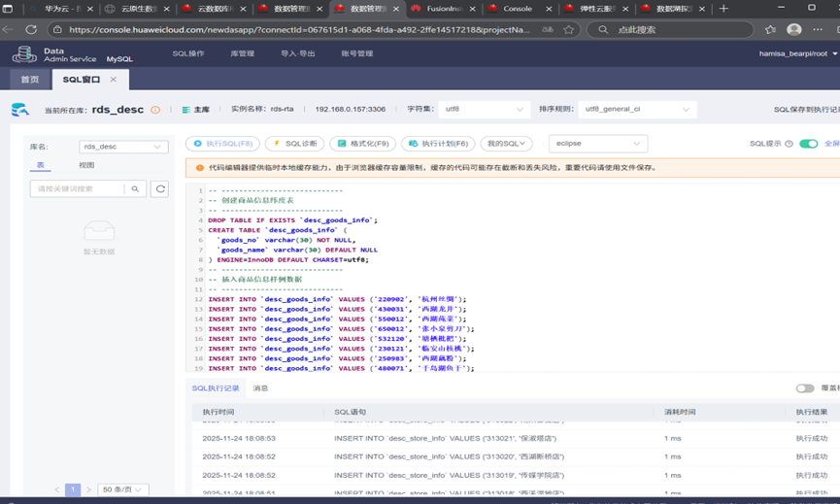
Task: Click the 格式化(F9) button
Action: click(362, 144)
